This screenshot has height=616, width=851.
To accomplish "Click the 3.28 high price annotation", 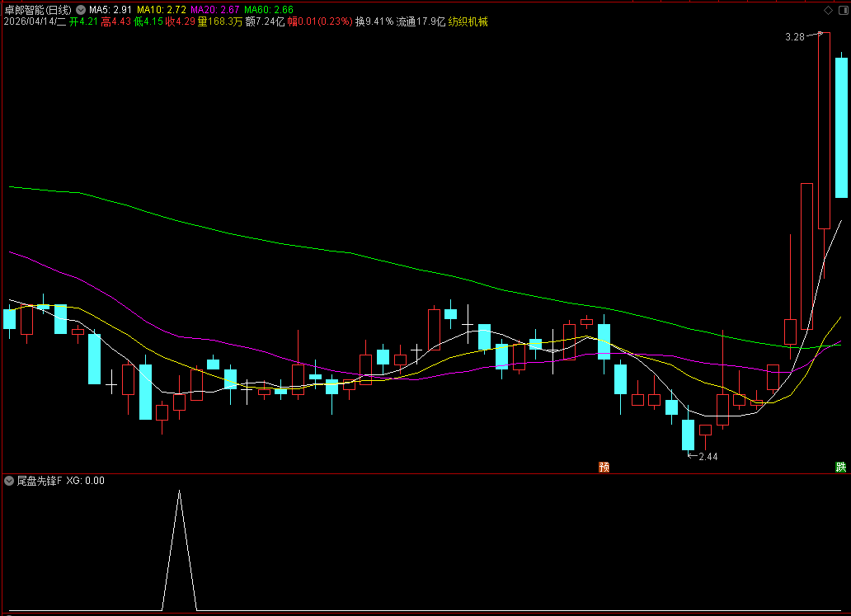I will click(x=795, y=37).
